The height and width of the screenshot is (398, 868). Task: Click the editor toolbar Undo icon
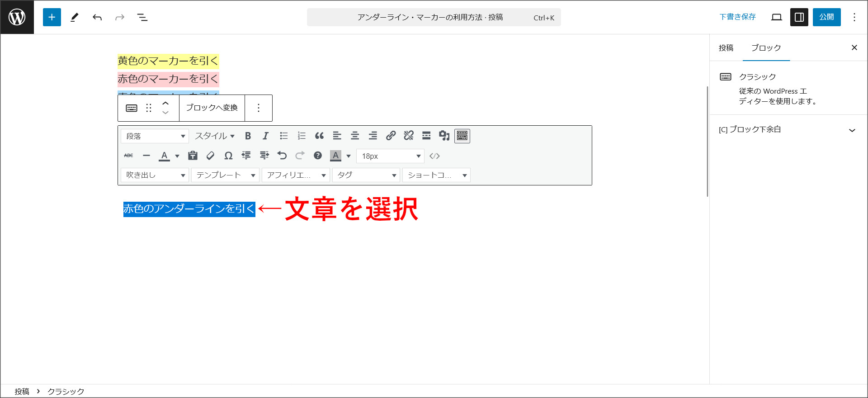tap(282, 156)
